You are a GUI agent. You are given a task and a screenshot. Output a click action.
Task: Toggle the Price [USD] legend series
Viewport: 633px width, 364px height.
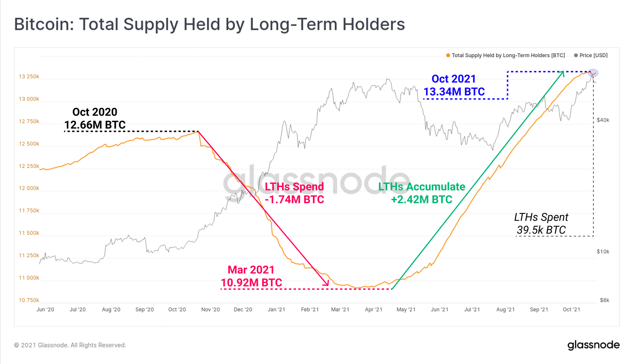coord(593,55)
